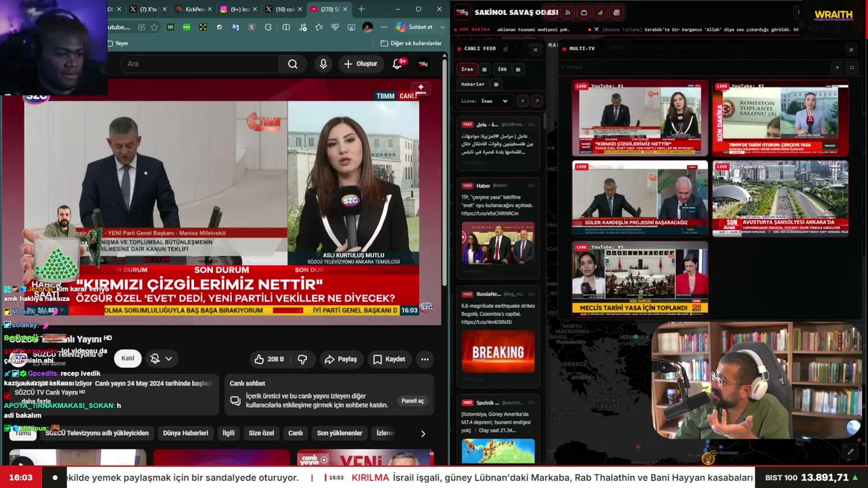Image resolution: width=868 pixels, height=488 pixels.
Task: Select the Haberler feed tab
Action: point(473,84)
